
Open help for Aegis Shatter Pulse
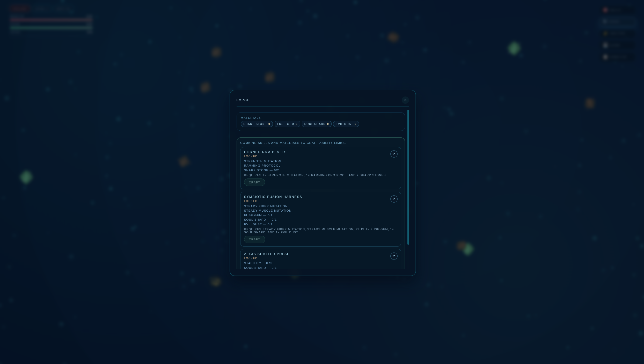click(394, 256)
